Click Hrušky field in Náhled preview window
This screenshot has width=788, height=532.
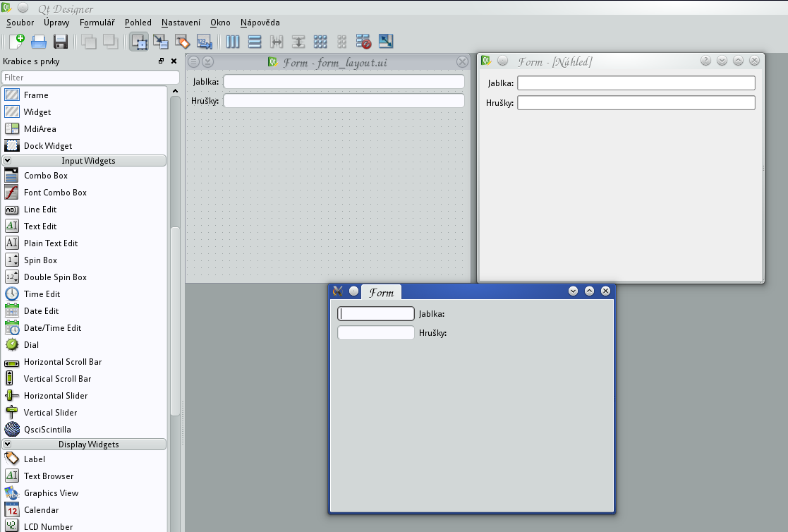click(636, 102)
